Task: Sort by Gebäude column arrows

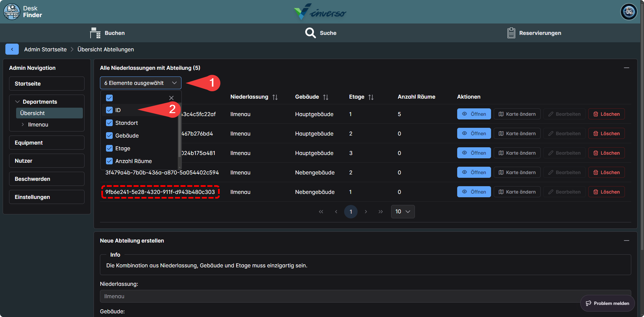Action: [326, 97]
